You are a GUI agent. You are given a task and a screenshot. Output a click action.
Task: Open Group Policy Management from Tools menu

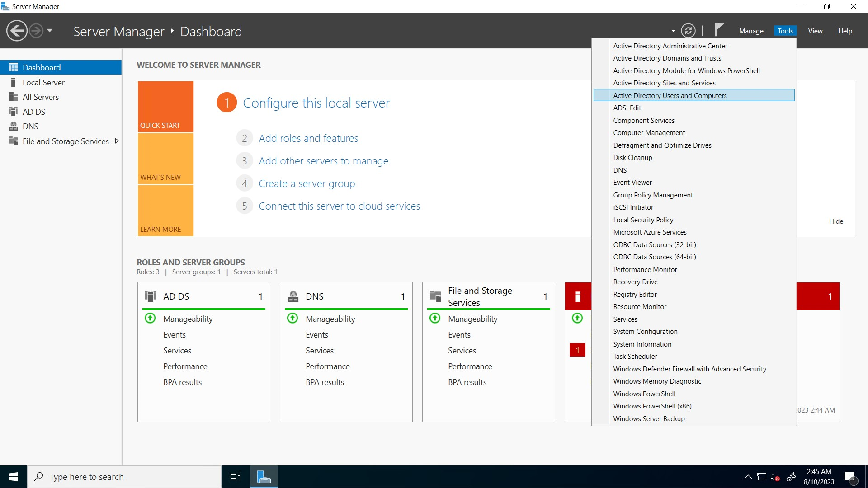click(652, 195)
